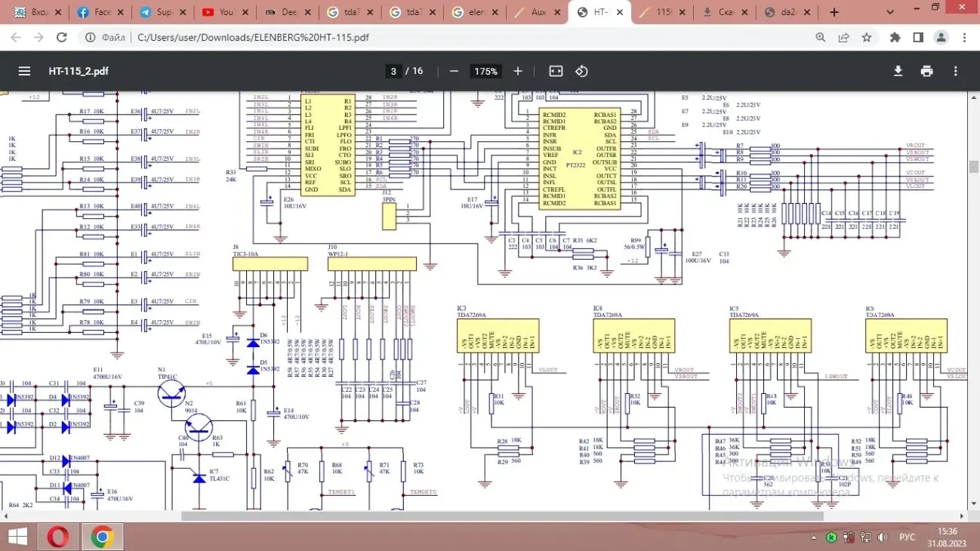Viewport: 980px width, 551px height.
Task: Switch to the YouTube tab
Action: point(217,12)
